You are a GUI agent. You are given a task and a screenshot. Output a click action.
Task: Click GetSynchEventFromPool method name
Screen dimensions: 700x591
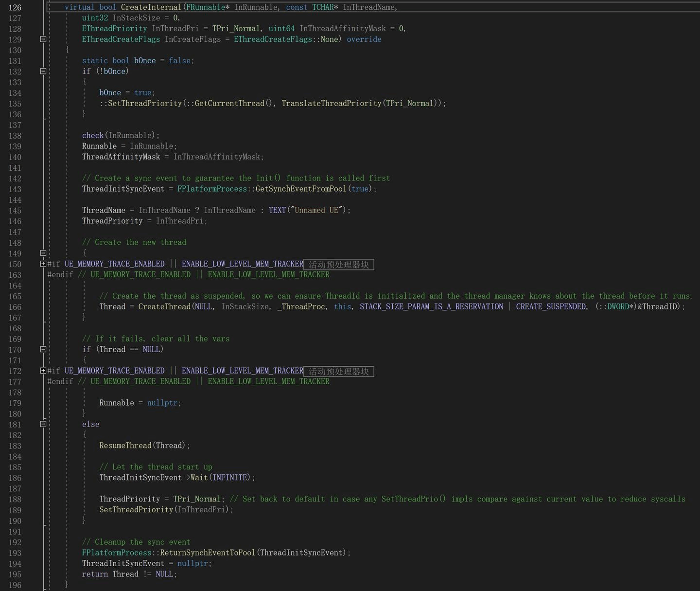300,189
